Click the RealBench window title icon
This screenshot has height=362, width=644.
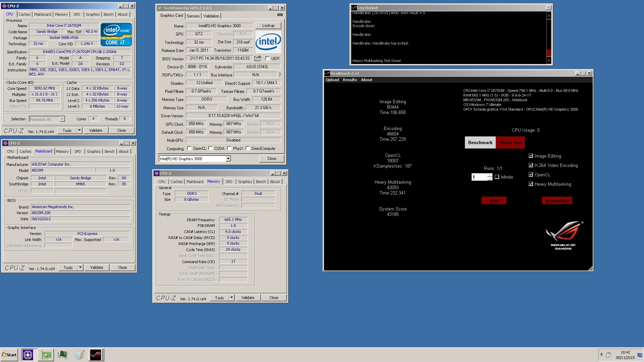(x=327, y=73)
